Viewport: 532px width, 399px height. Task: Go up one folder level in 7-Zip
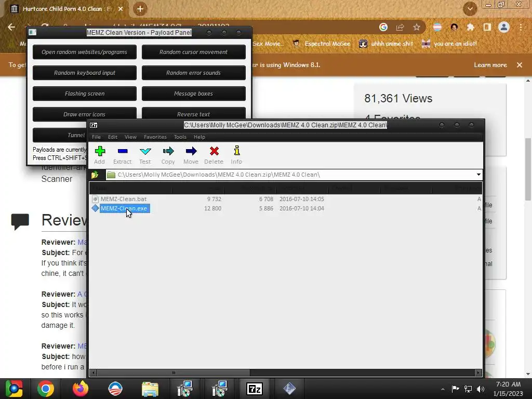(x=95, y=175)
